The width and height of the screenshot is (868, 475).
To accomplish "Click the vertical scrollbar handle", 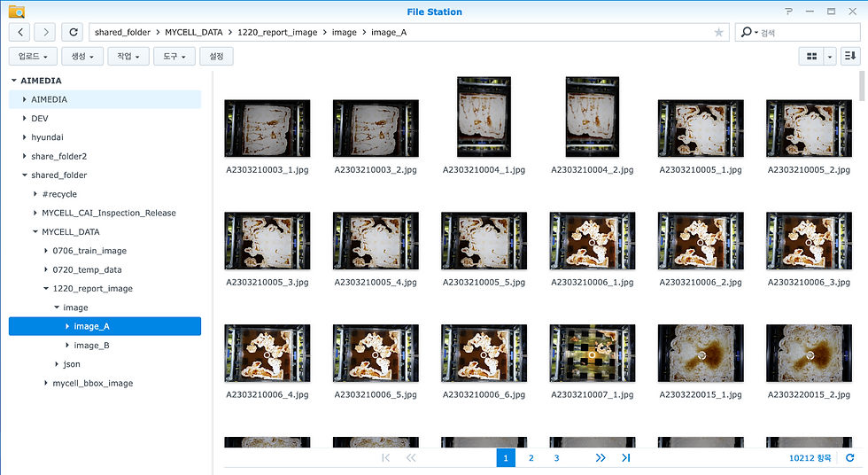I will click(x=861, y=86).
